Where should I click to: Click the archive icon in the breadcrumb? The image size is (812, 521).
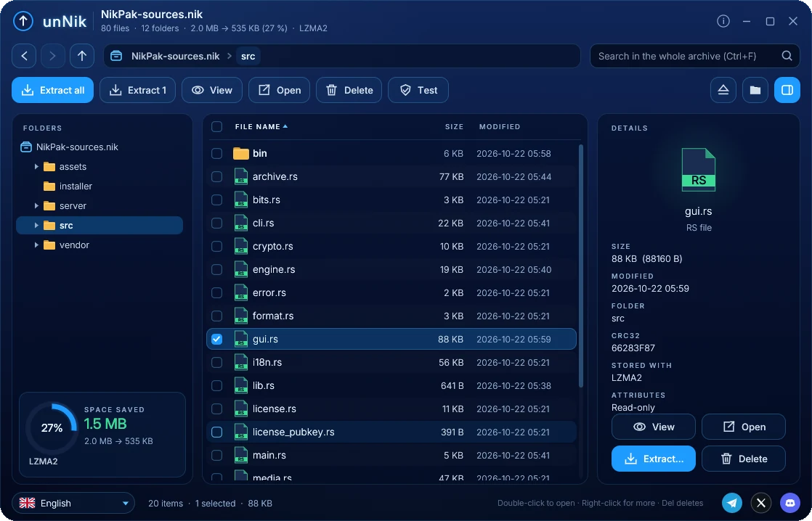coord(116,56)
